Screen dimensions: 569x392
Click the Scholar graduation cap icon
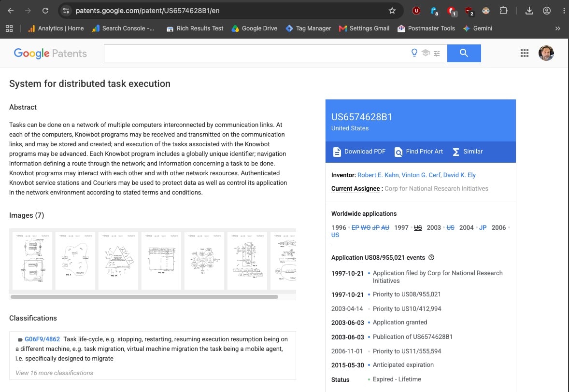tap(426, 53)
